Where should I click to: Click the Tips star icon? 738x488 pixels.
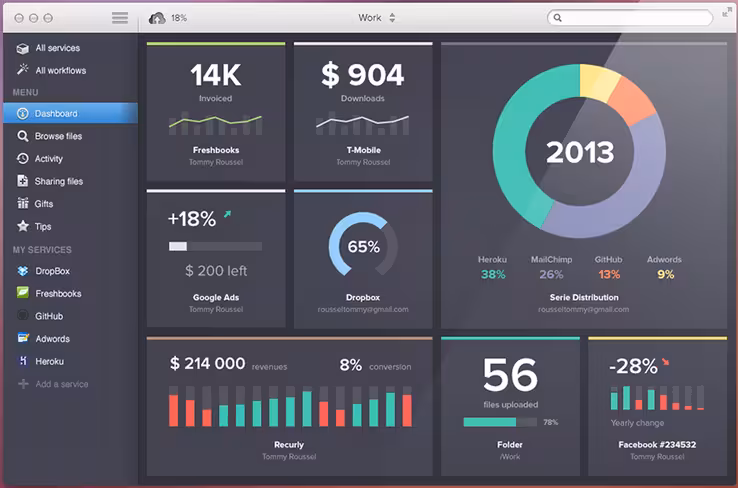point(23,226)
